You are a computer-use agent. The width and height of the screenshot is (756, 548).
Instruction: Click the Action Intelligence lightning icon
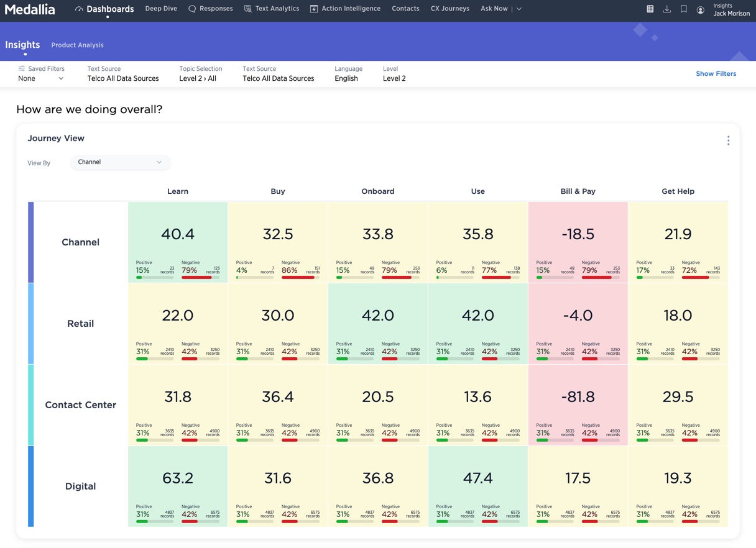tap(314, 9)
